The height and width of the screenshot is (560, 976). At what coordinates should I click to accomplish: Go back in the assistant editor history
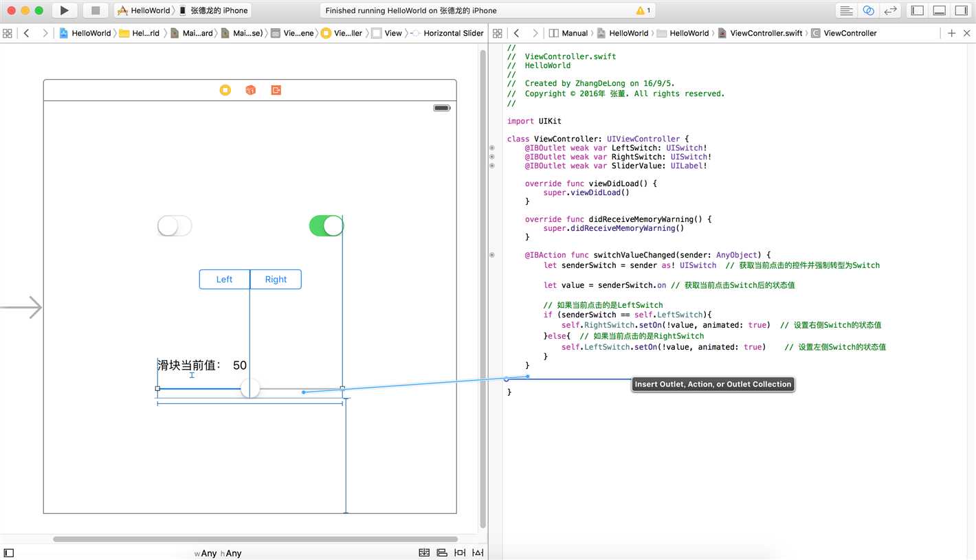coord(516,33)
